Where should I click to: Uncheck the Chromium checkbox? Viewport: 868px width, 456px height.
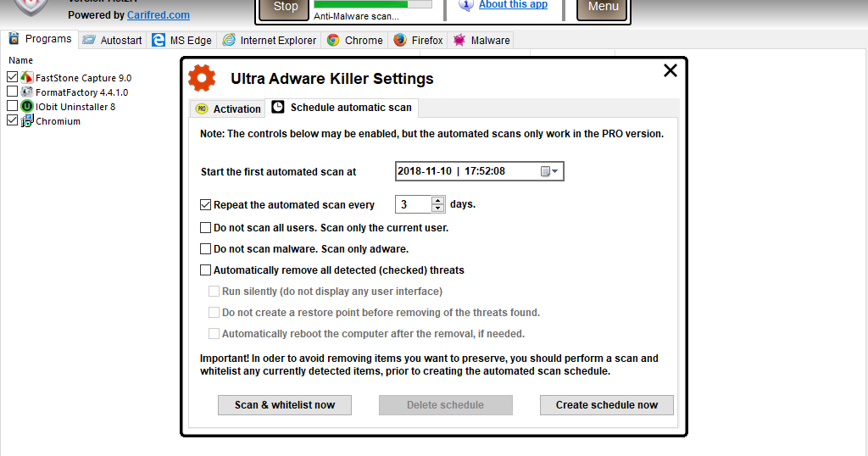tap(12, 120)
